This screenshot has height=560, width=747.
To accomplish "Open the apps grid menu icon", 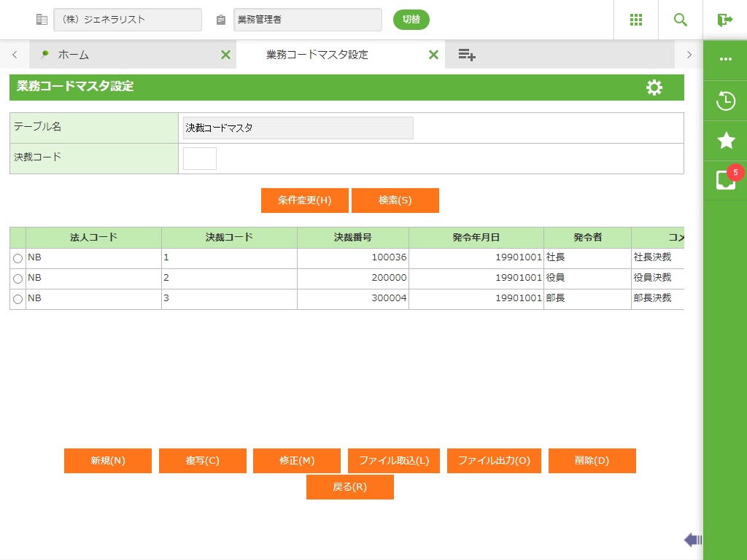I will pos(635,20).
